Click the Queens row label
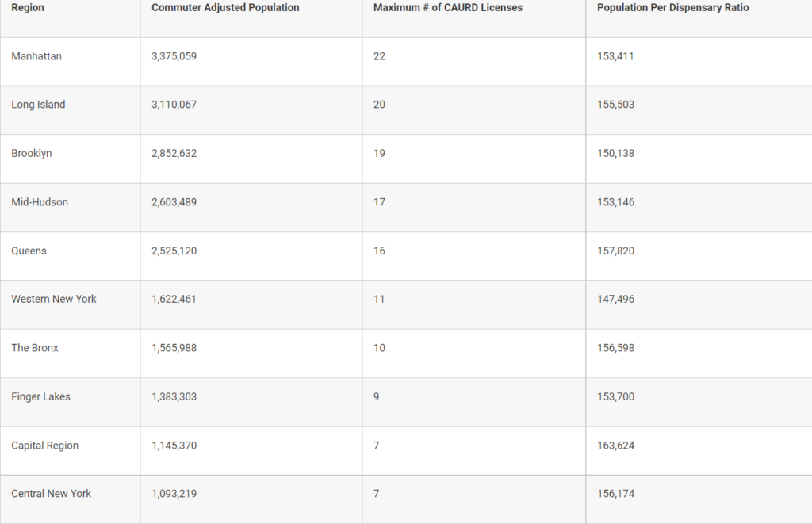Image resolution: width=812 pixels, height=524 pixels. point(29,251)
